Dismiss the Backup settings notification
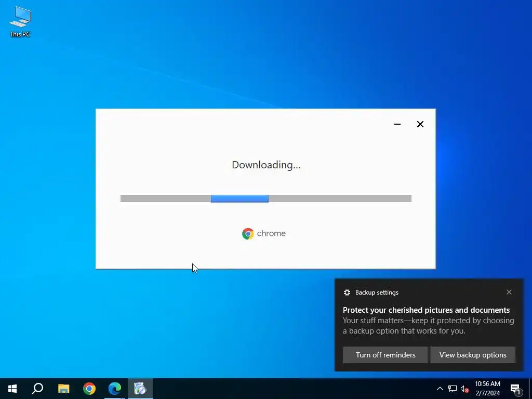Viewport: 532px width, 399px height. [x=509, y=292]
